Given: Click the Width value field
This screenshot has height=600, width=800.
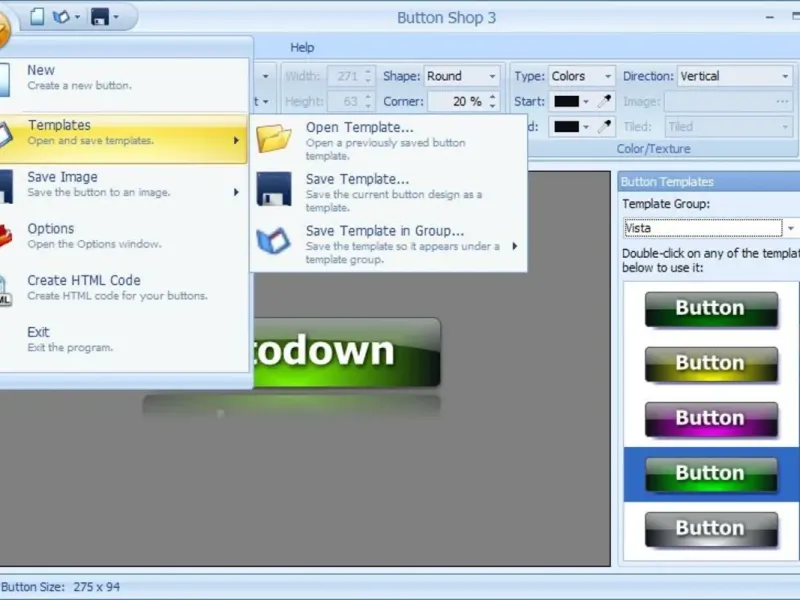Looking at the screenshot, I should click(x=346, y=76).
